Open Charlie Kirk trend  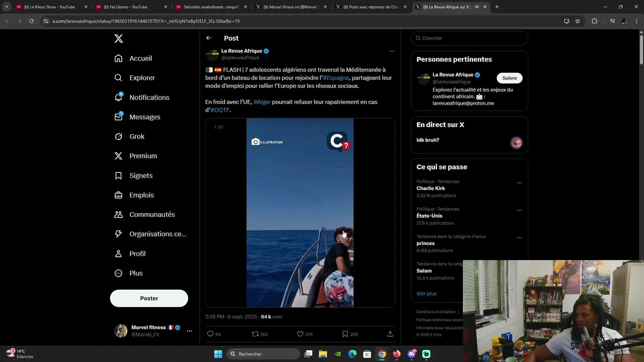point(431,189)
